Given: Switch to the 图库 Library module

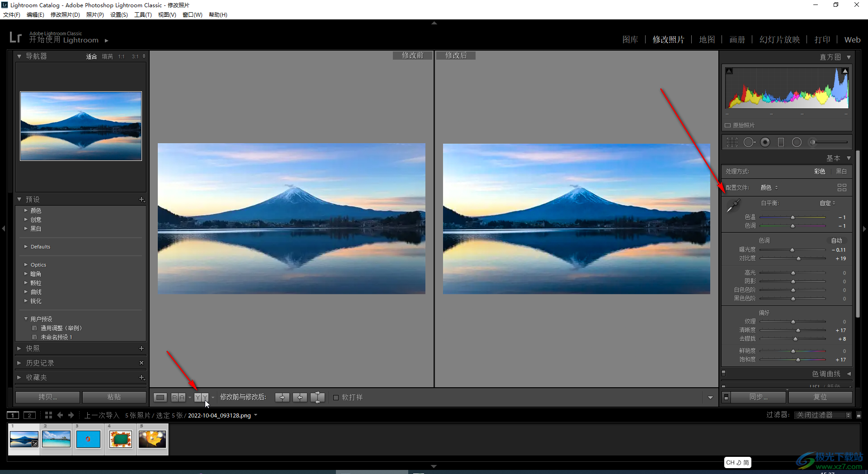Looking at the screenshot, I should pyautogui.click(x=630, y=40).
